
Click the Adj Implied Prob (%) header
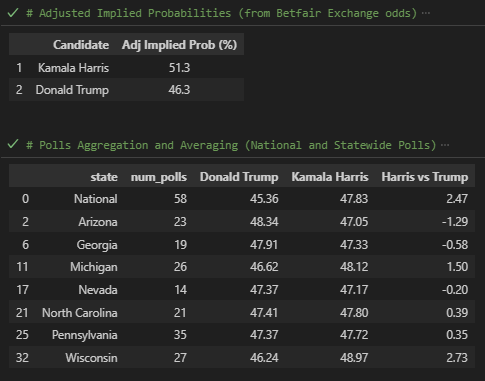pyautogui.click(x=179, y=45)
